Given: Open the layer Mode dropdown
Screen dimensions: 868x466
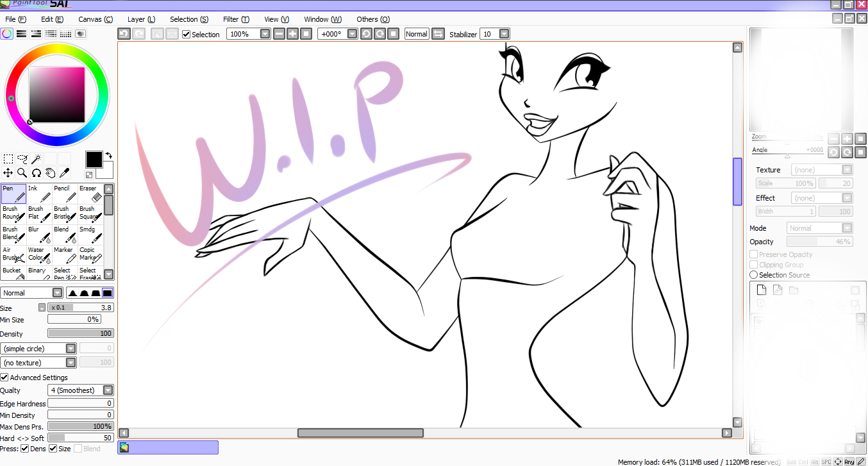Looking at the screenshot, I should (820, 228).
